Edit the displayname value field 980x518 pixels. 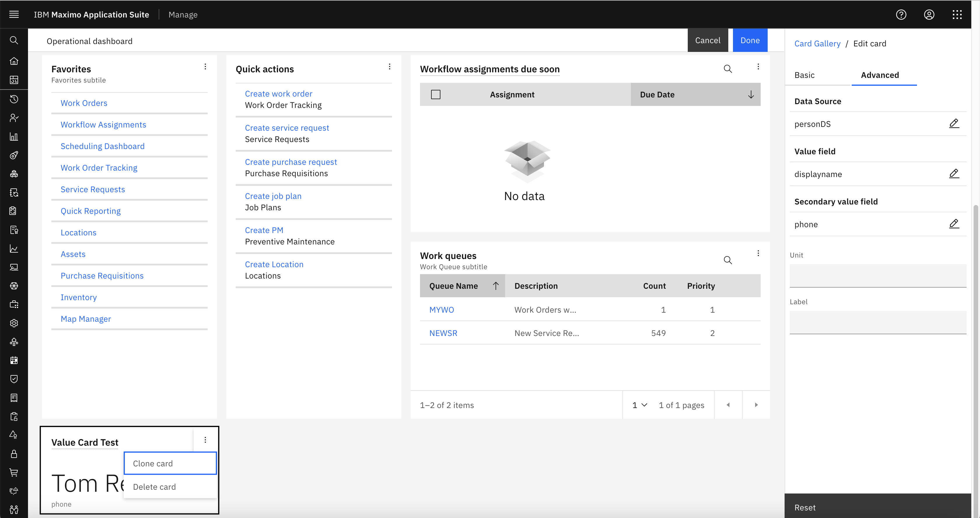click(x=954, y=174)
